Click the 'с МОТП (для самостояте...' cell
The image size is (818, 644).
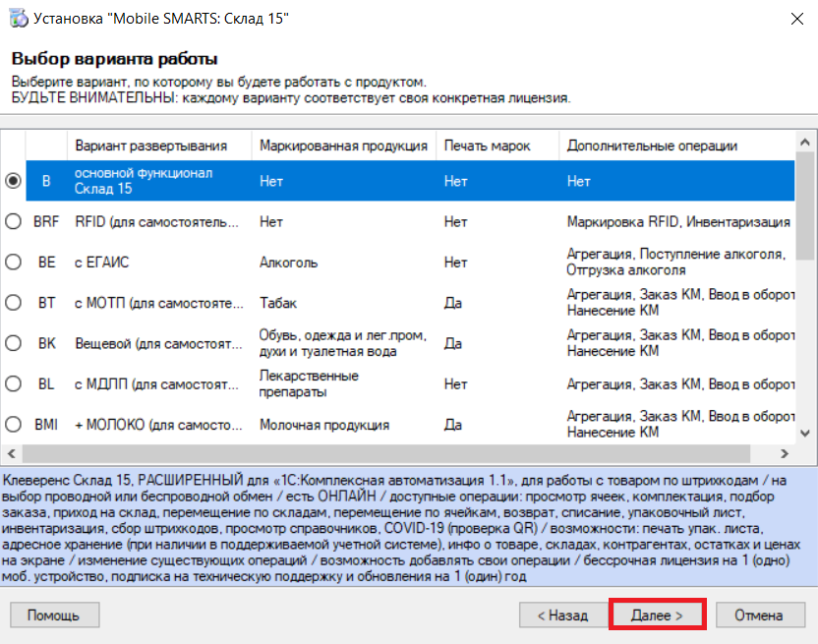(159, 303)
